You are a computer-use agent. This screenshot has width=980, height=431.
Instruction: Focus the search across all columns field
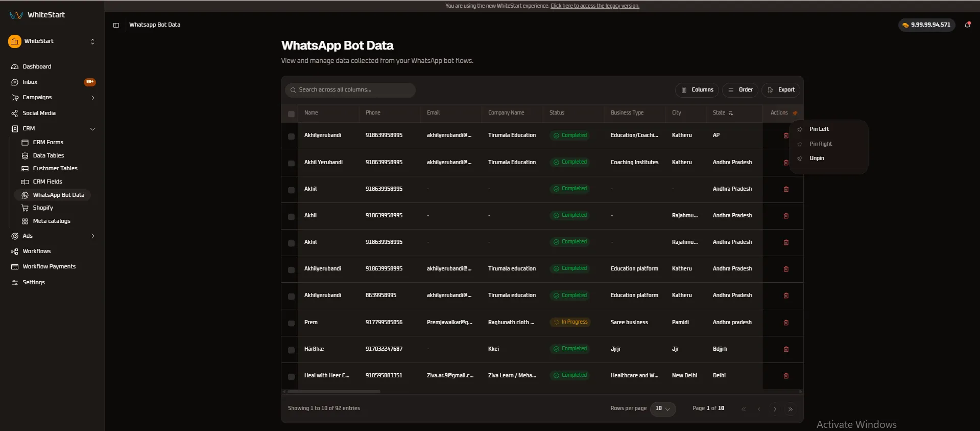(350, 90)
